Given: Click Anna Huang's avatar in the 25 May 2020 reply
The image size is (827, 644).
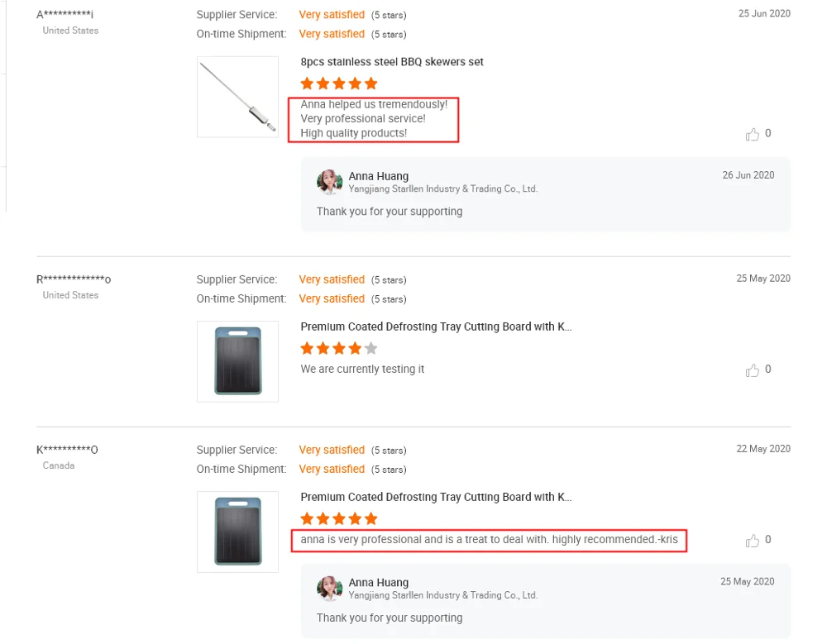Looking at the screenshot, I should click(x=330, y=589).
